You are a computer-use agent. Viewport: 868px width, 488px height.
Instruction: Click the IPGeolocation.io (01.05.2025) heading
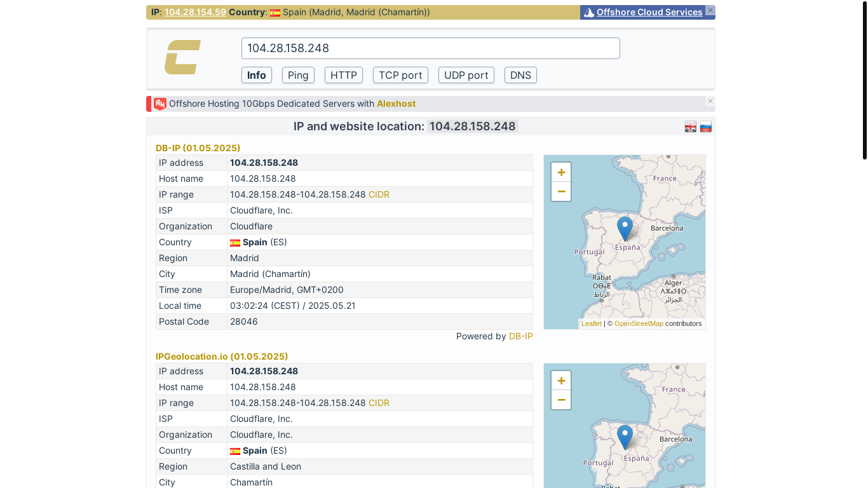pyautogui.click(x=222, y=356)
